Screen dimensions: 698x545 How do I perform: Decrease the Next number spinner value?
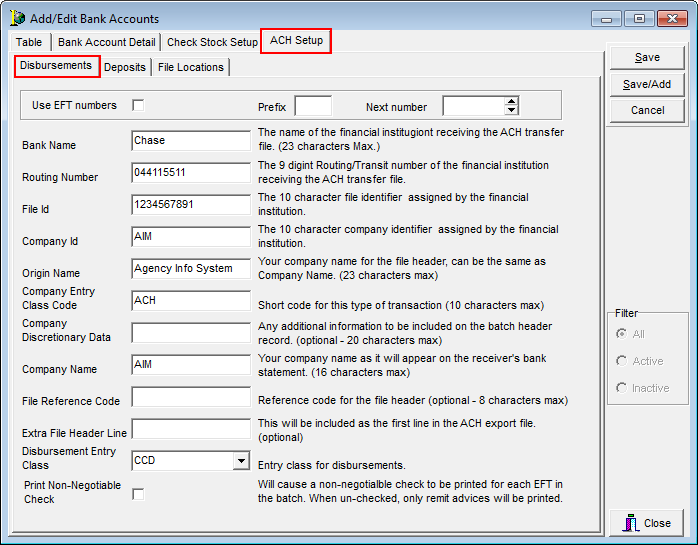click(512, 110)
